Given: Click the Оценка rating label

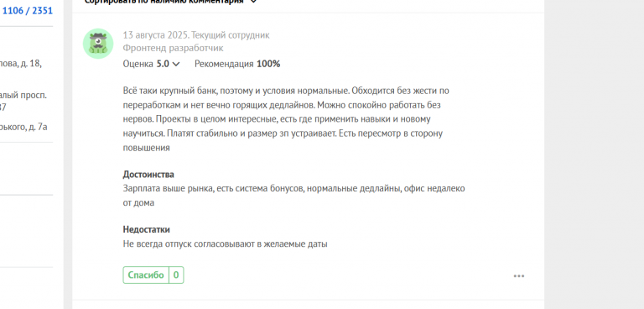Looking at the screenshot, I should coord(138,64).
